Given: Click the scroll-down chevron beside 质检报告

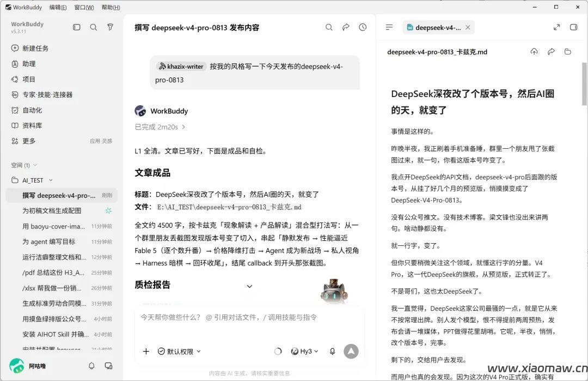Looking at the screenshot, I should [x=249, y=286].
